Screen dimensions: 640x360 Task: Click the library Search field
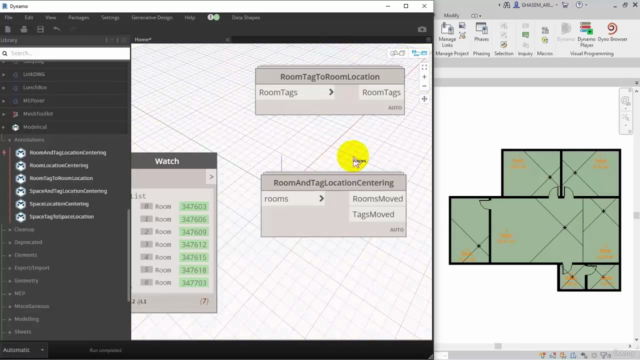[x=65, y=53]
